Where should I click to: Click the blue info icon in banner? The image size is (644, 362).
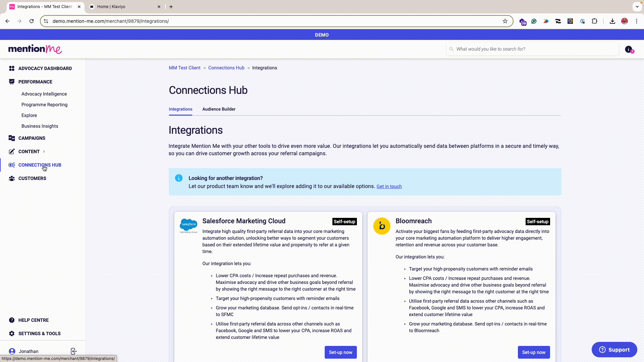pyautogui.click(x=179, y=178)
